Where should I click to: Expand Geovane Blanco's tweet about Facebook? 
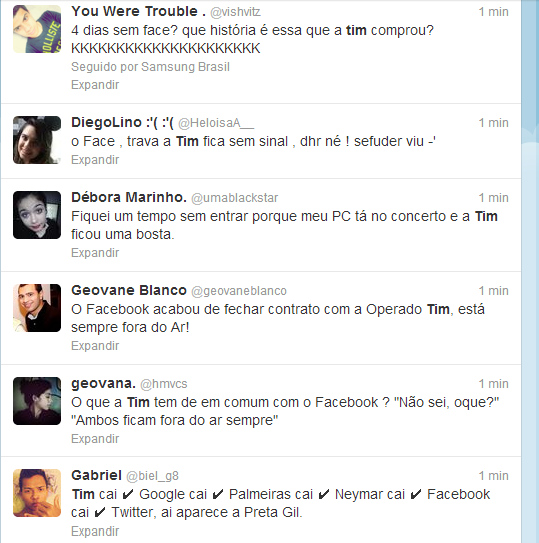95,346
